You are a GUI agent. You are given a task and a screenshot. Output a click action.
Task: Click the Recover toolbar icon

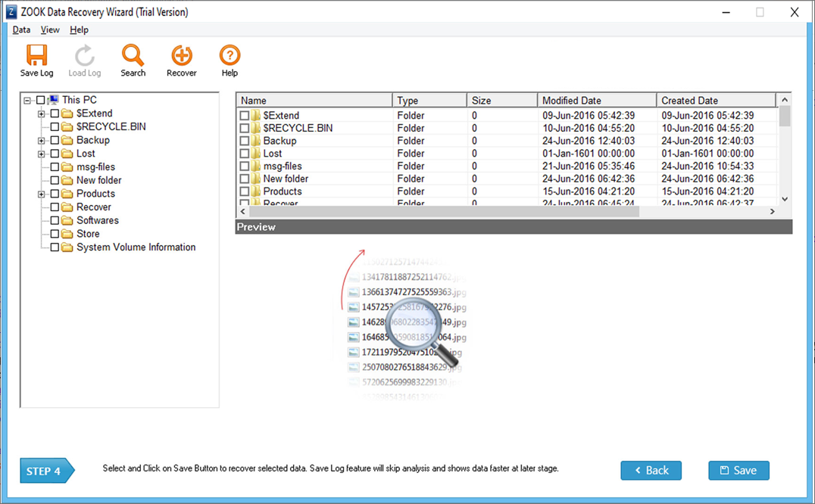pyautogui.click(x=182, y=55)
